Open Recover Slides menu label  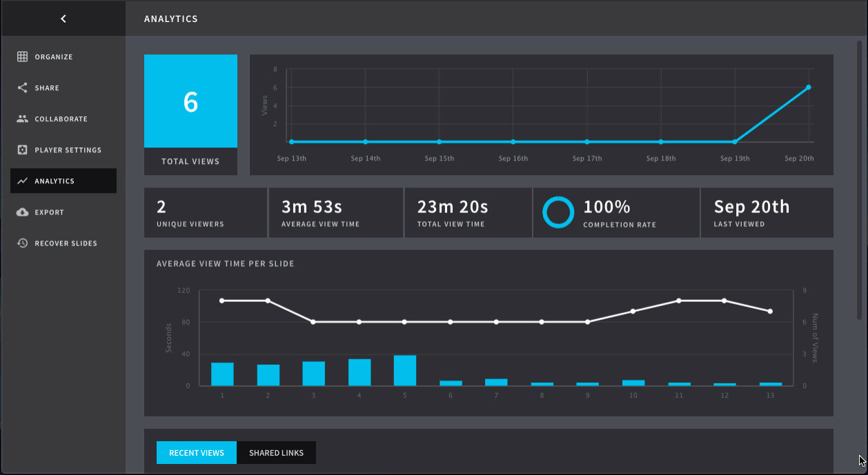[66, 243]
